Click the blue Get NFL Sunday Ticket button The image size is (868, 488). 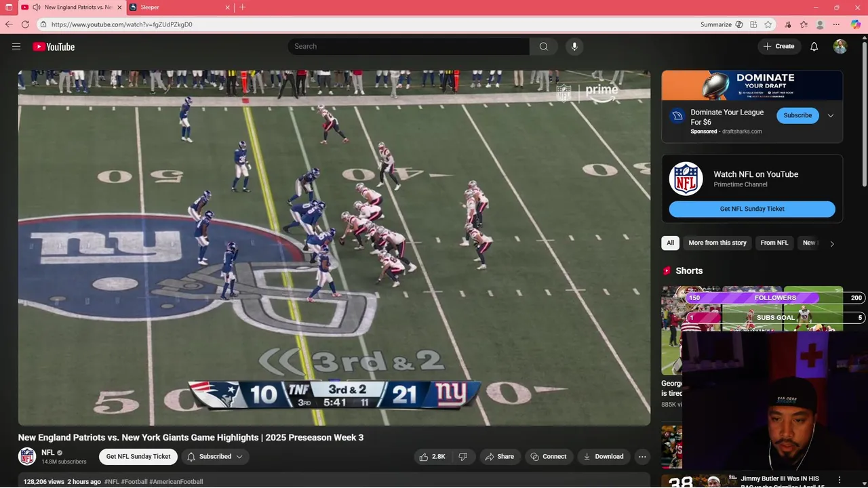(752, 209)
